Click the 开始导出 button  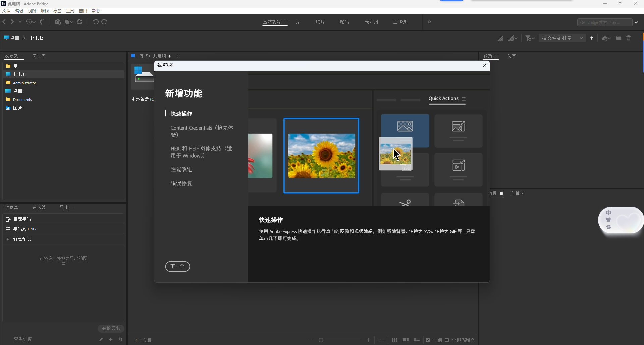pos(111,328)
